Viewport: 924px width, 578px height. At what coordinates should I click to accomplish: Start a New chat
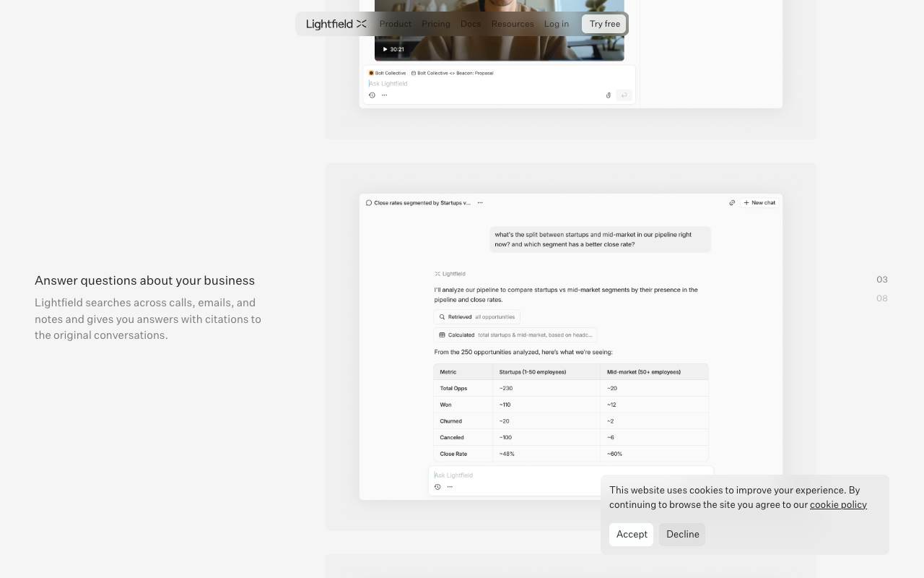(x=759, y=203)
